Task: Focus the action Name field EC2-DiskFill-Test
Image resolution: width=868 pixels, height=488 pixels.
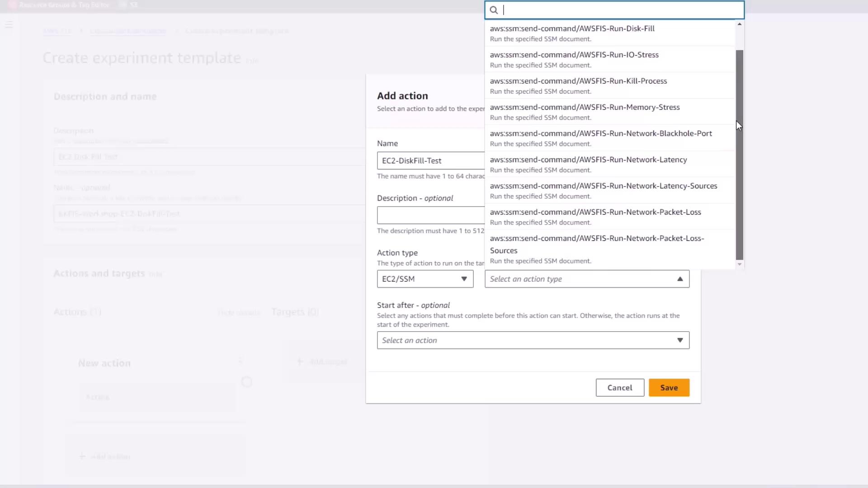Action: 430,160
